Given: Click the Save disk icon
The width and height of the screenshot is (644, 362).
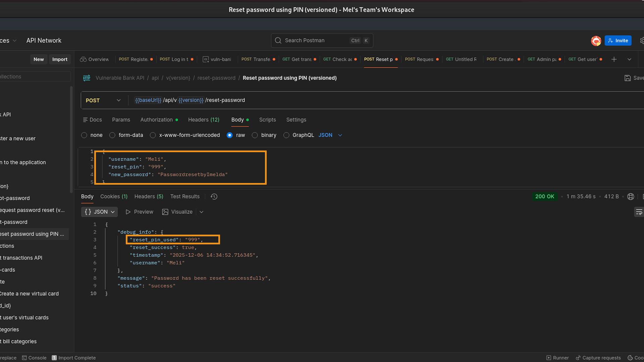Looking at the screenshot, I should [628, 78].
